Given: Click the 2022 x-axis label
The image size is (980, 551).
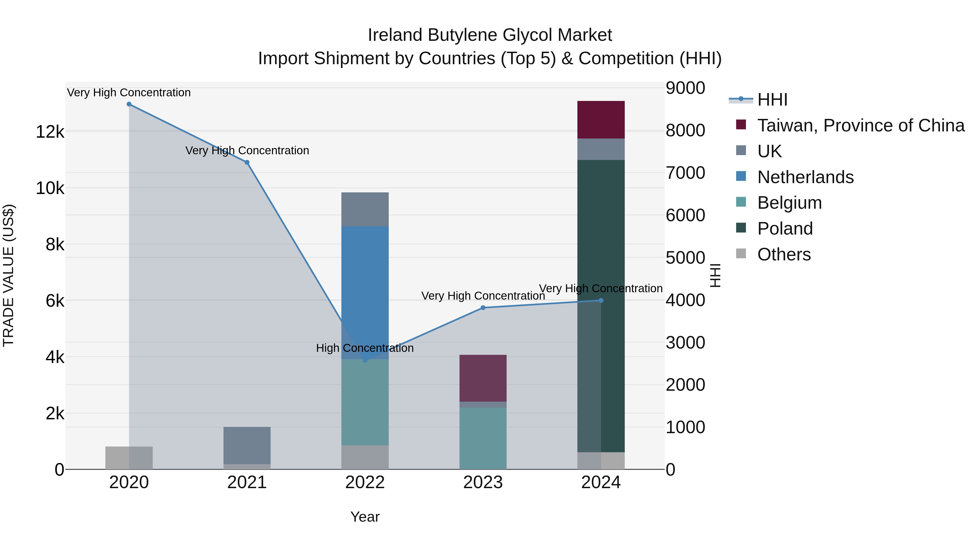Looking at the screenshot, I should (x=365, y=482).
